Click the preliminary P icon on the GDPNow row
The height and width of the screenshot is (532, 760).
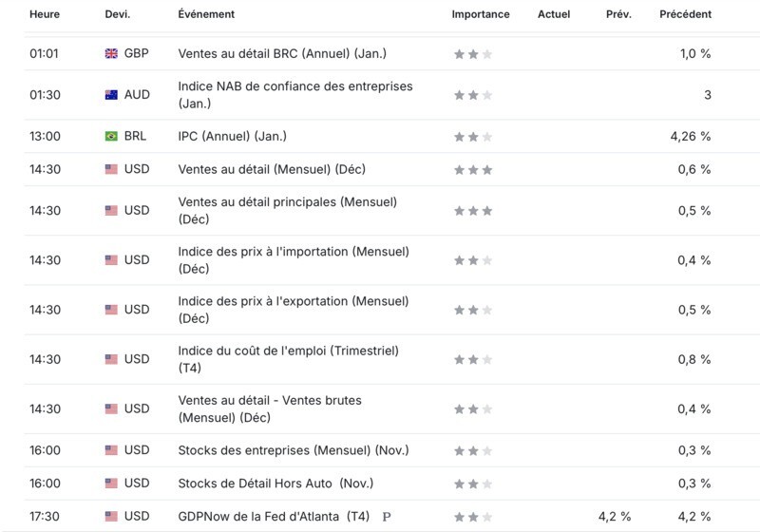click(387, 517)
